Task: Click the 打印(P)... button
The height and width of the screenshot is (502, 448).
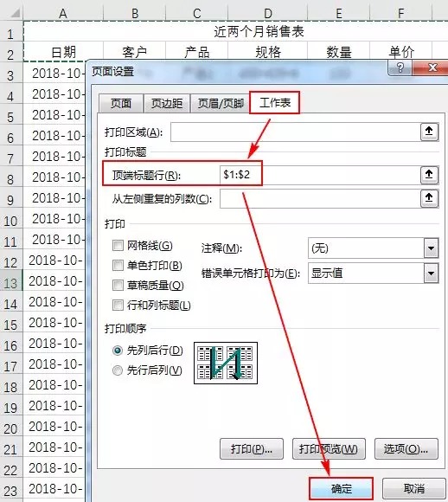Action: coord(252,449)
